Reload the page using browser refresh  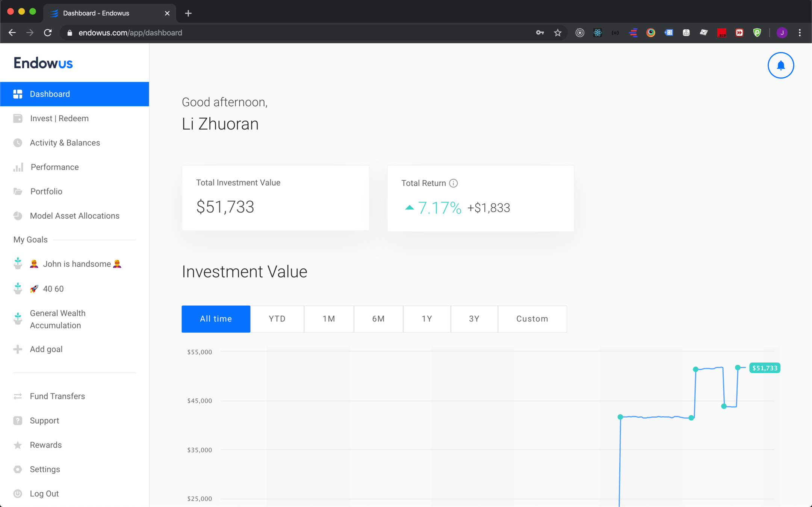coord(48,33)
